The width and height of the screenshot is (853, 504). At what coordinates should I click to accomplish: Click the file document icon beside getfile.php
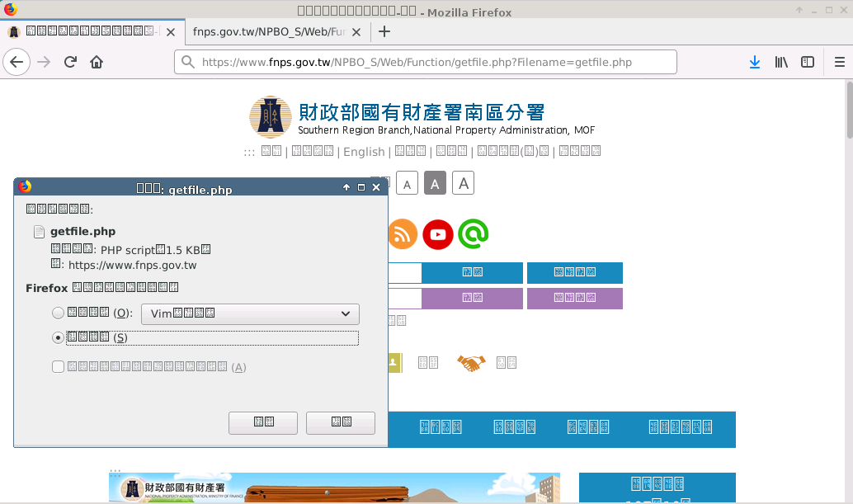coord(39,232)
